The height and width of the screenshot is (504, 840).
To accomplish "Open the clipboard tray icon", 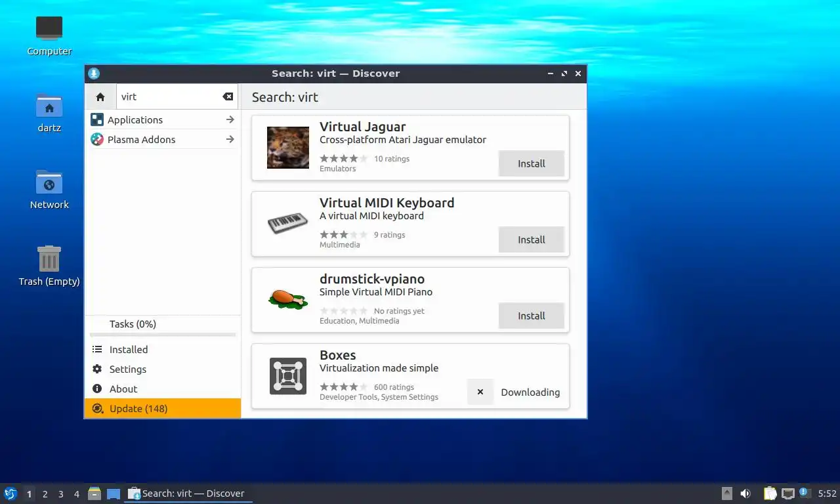I will tap(770, 493).
